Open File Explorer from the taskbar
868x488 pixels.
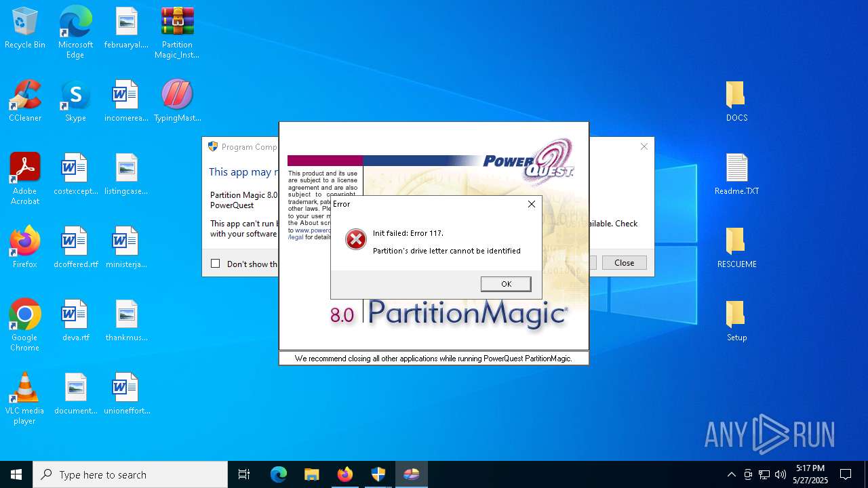click(x=311, y=474)
